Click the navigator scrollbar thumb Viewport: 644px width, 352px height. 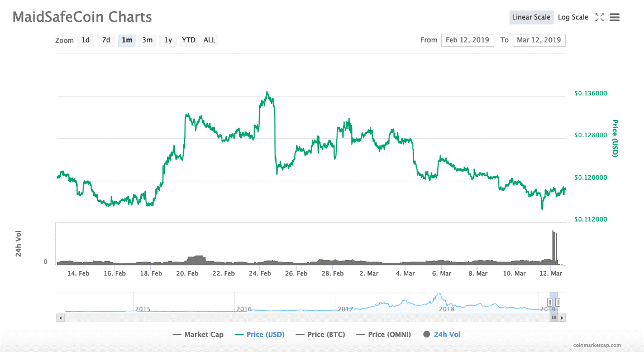[x=554, y=318]
